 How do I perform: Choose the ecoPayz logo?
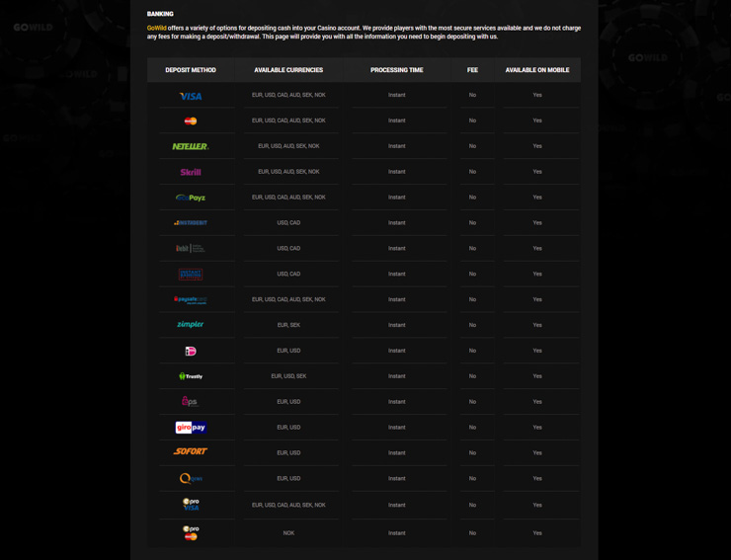click(191, 198)
